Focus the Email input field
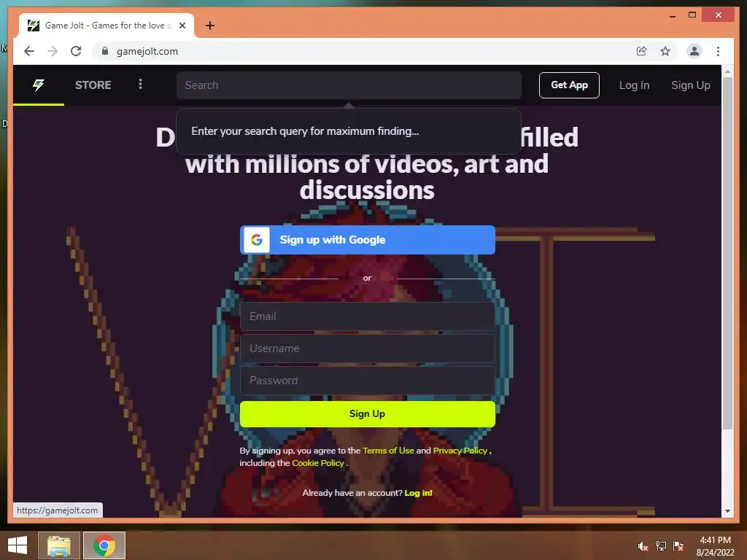747x560 pixels. point(368,316)
